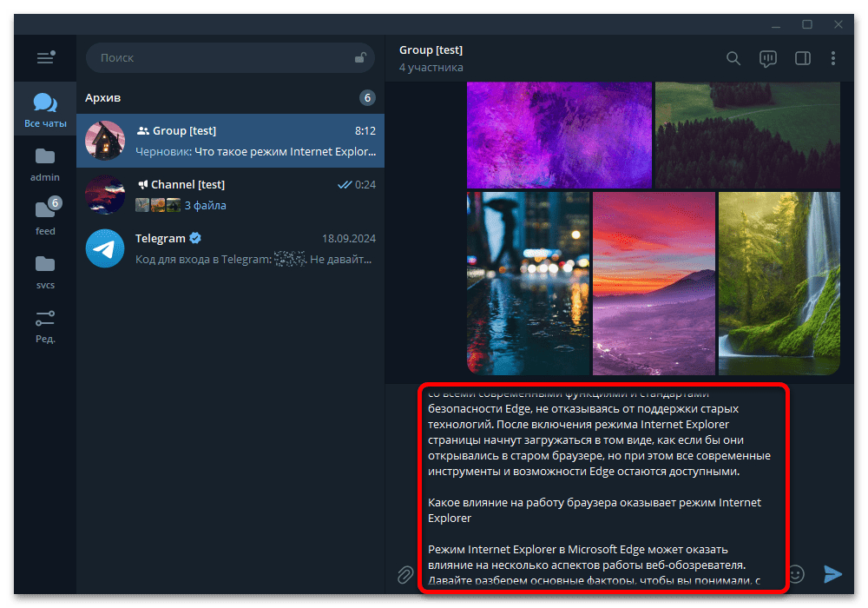Click the Черновик draft preview text
The image size is (868, 608).
(x=256, y=152)
